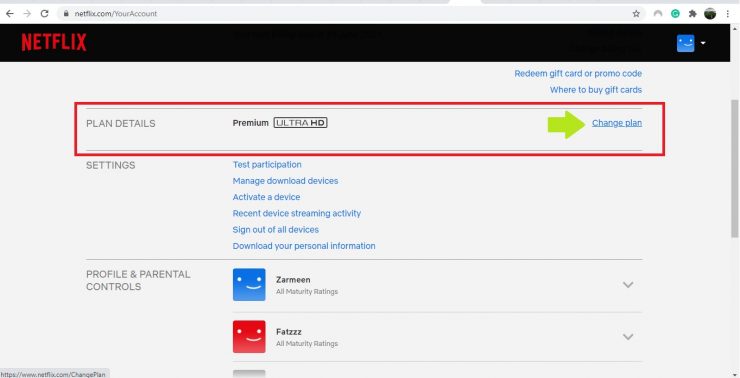The image size is (740, 378).
Task: Click the page vertical scrollbar thumb
Action: (734, 168)
